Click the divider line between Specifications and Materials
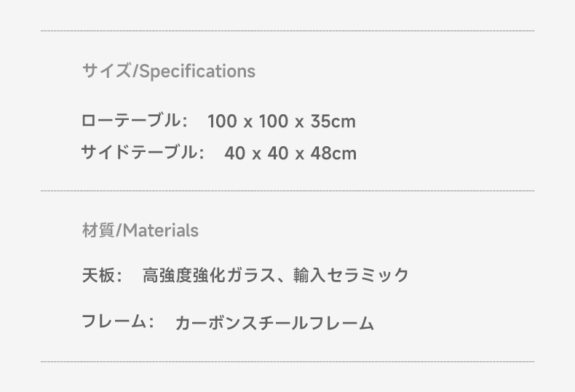 [x=287, y=191]
